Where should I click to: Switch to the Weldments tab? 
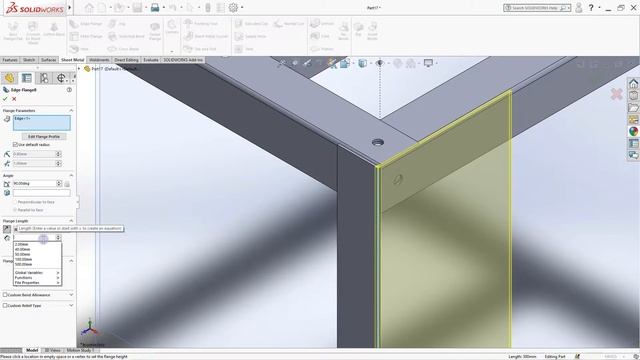pos(99,60)
